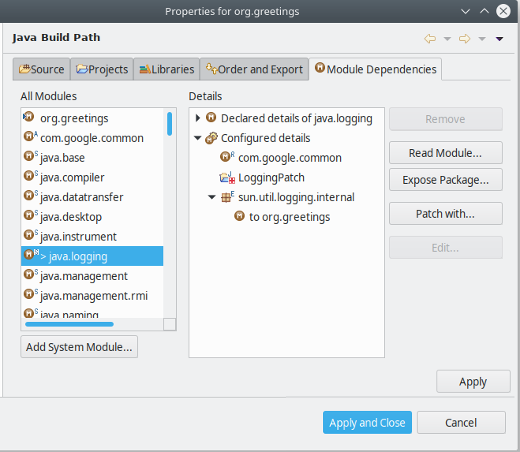
Task: Collapse the sun.util.logging.internal node
Action: [212, 197]
